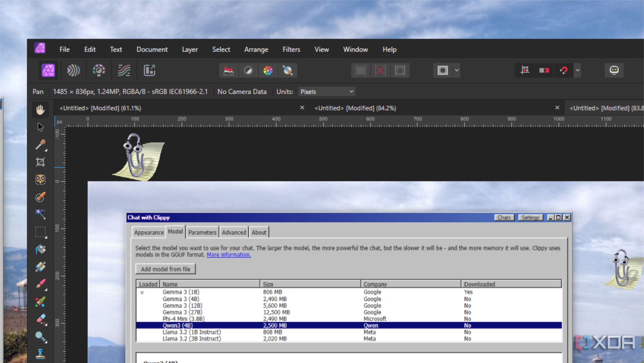The width and height of the screenshot is (644, 363).
Task: Apply Auto Contrast from the toolbar
Action: point(248,70)
